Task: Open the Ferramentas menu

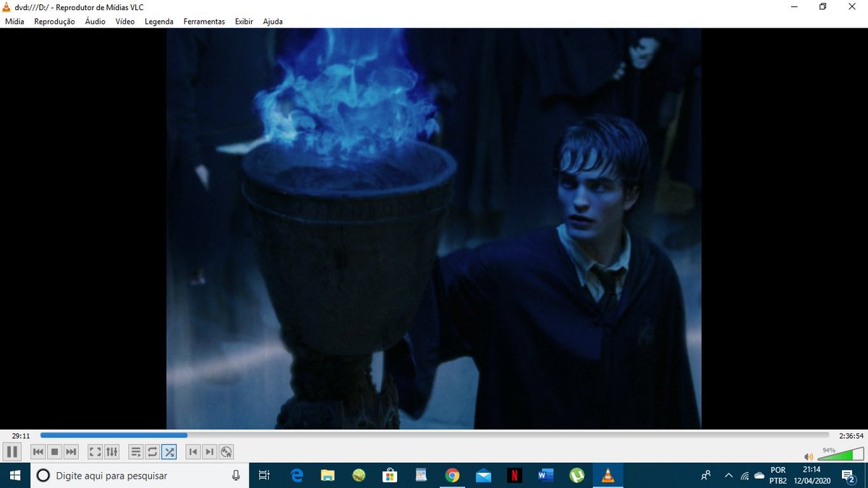Action: [204, 22]
